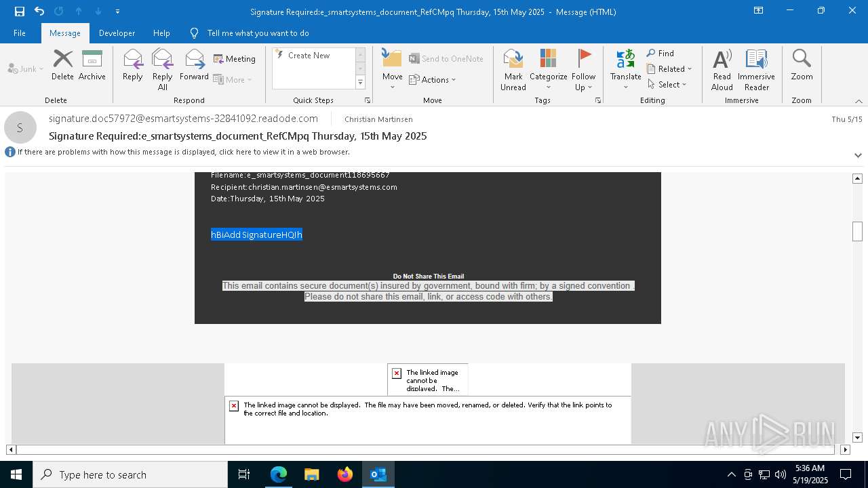Mark the message as Unread
Image resolution: width=868 pixels, height=488 pixels.
513,70
